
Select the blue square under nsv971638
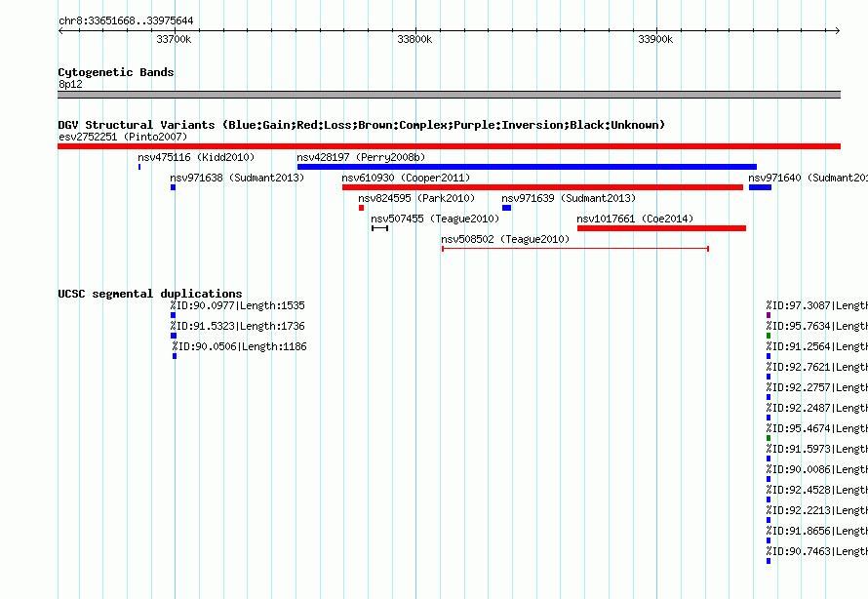(174, 187)
